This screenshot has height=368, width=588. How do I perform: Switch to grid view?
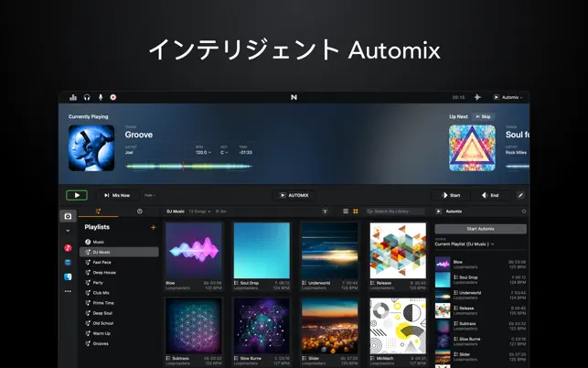356,211
